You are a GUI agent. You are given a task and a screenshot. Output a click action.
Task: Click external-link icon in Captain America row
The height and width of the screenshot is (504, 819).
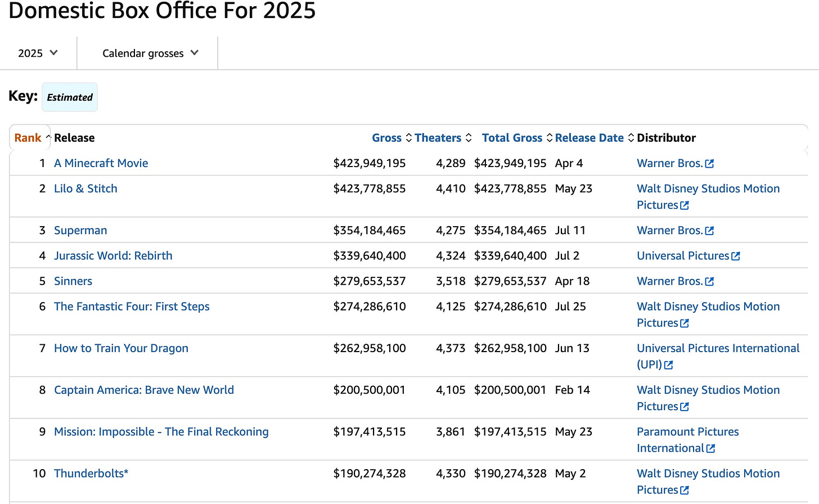[x=685, y=407]
